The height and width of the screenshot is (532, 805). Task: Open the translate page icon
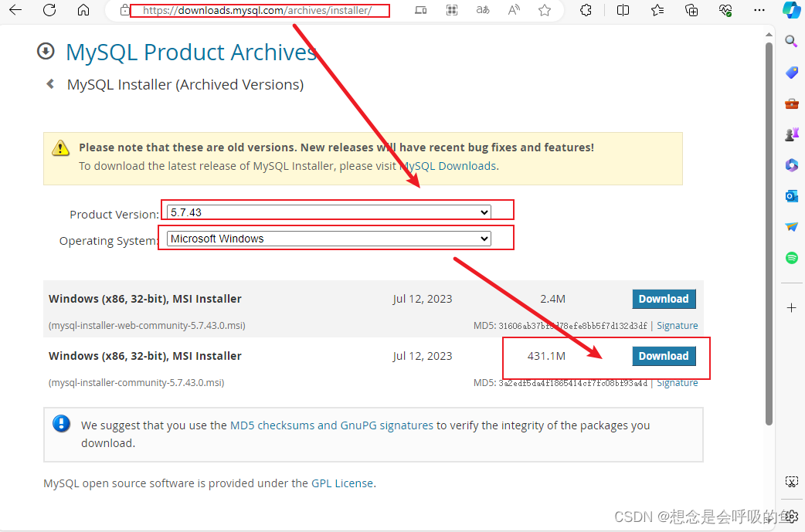(483, 10)
